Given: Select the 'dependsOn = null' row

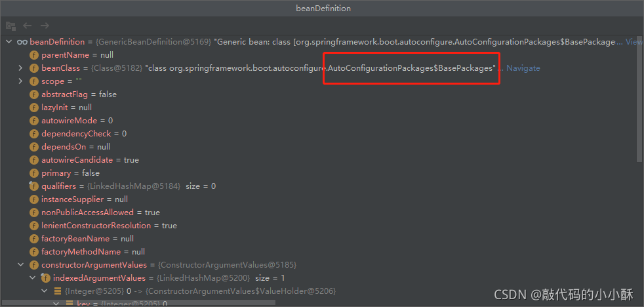Looking at the screenshot, I should click(x=75, y=147).
